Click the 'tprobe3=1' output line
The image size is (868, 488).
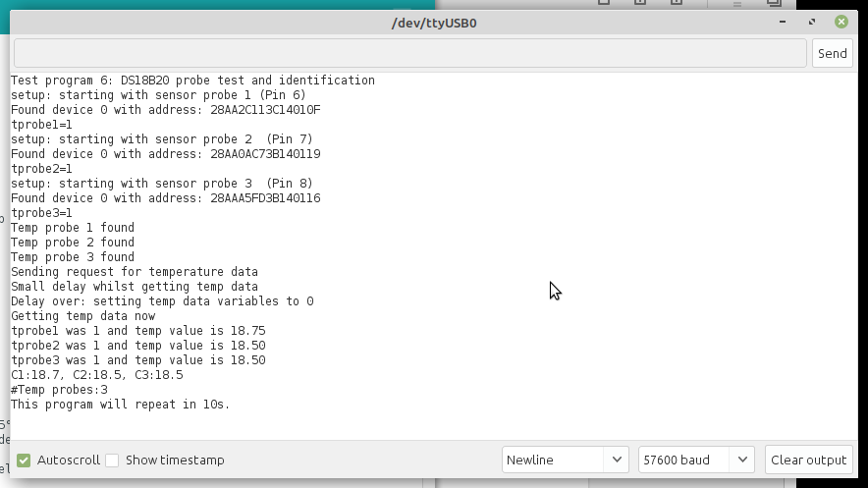click(41, 213)
